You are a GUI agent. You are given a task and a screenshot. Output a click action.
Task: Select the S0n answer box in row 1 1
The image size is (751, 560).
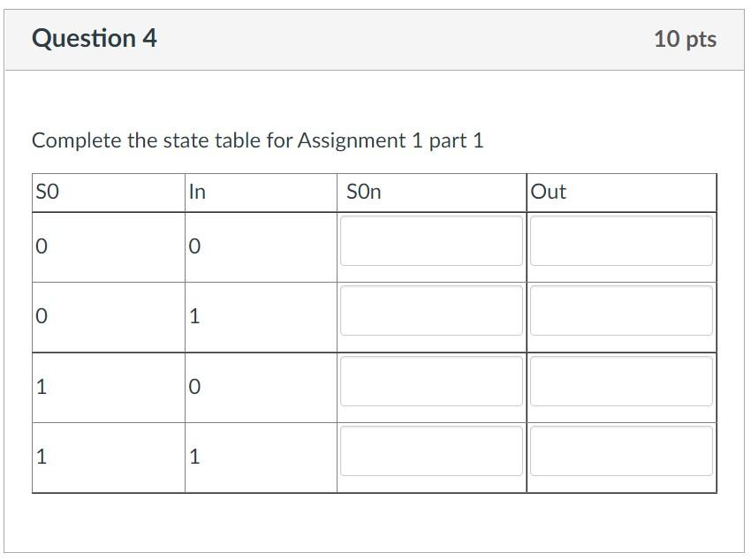point(430,450)
